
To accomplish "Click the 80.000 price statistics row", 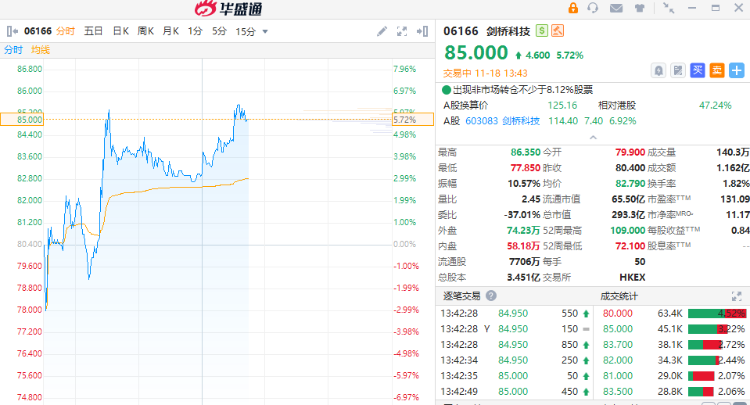I will click(x=673, y=314).
